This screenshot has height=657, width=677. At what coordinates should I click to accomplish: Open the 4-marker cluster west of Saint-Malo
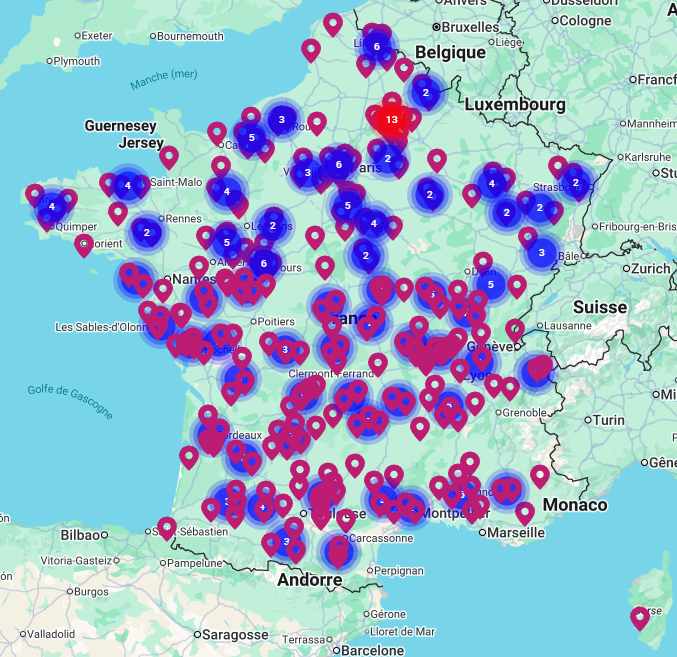[x=127, y=186]
